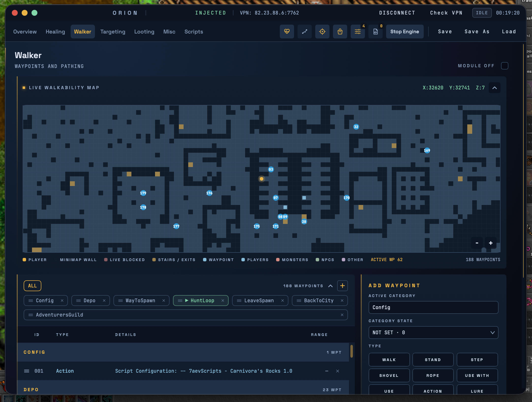Screen dimensions: 532x402
Task: Open the sliders settings icon button
Action: tap(358, 32)
